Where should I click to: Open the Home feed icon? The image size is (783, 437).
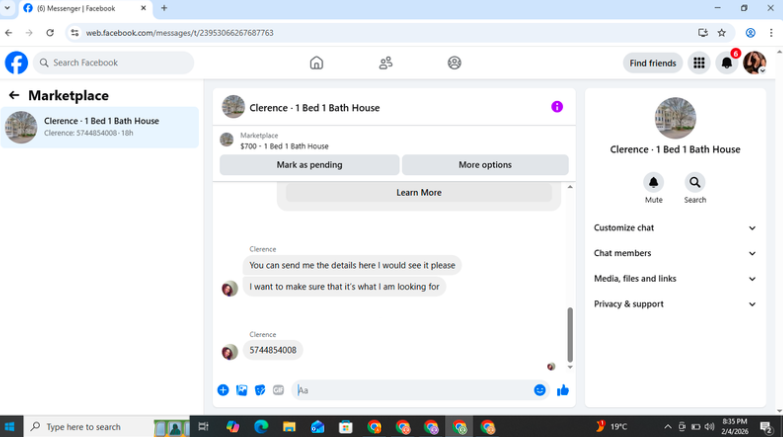[x=316, y=63]
